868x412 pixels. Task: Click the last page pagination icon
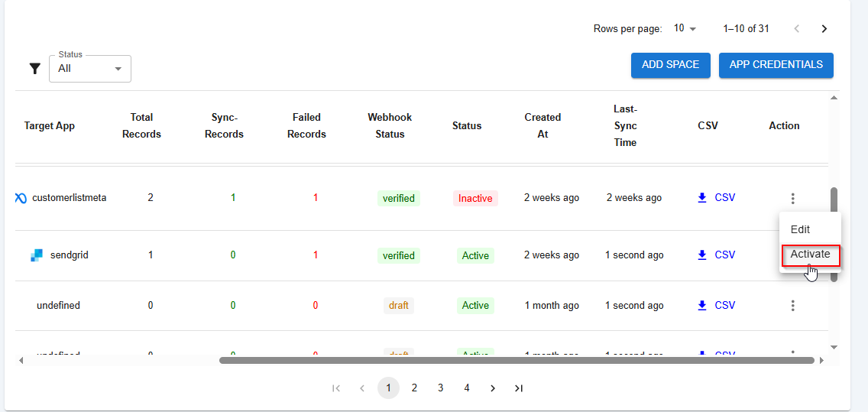coord(519,388)
